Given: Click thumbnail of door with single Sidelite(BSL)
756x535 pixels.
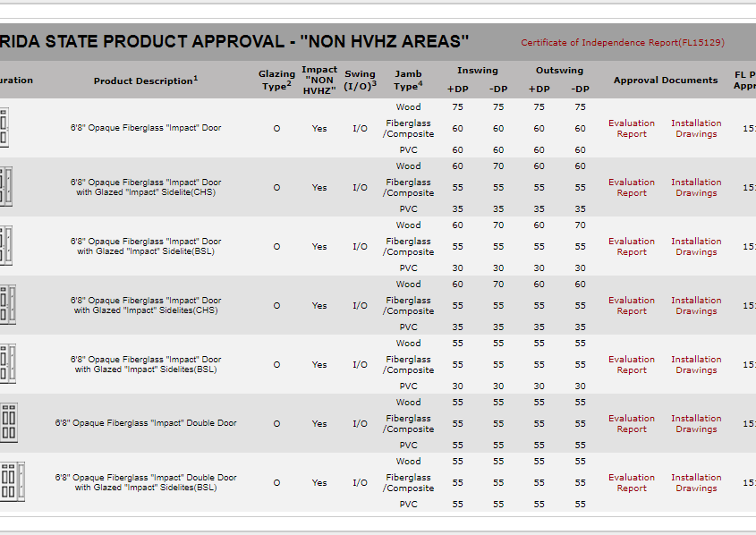Looking at the screenshot, I should point(5,246).
